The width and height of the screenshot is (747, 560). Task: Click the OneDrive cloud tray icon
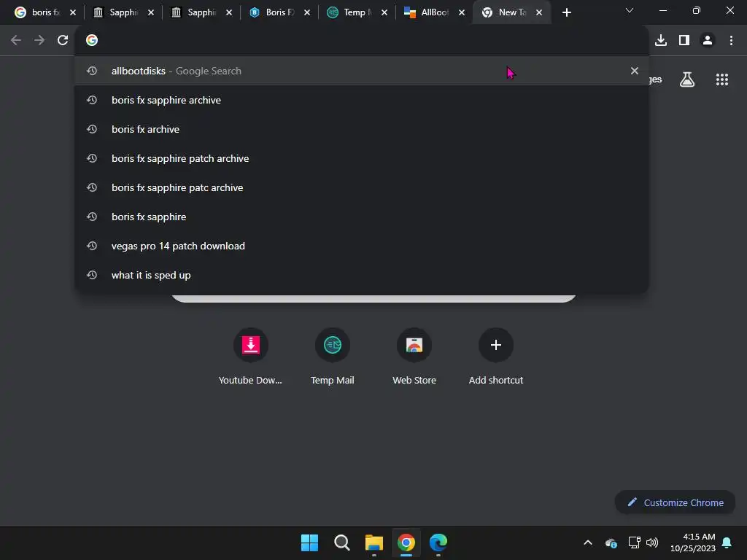coord(611,542)
